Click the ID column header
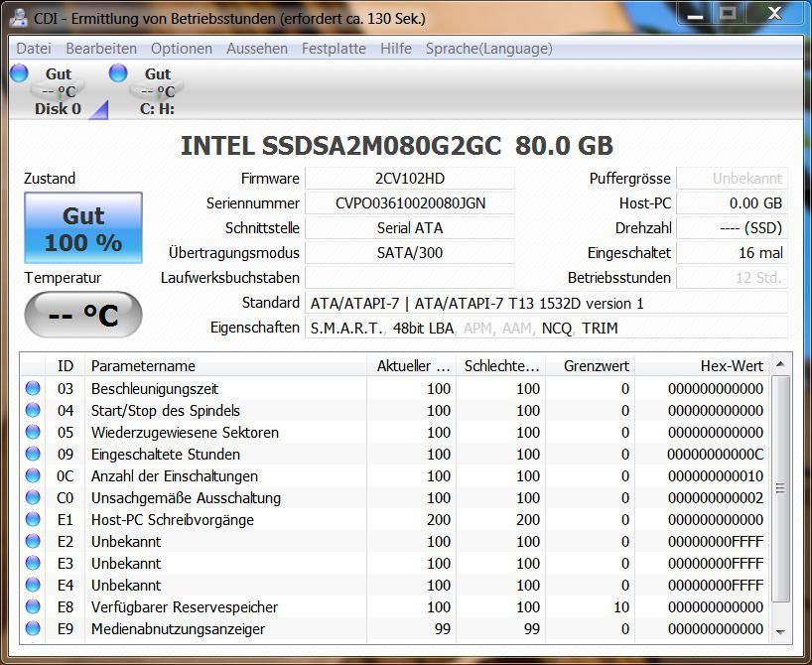Image resolution: width=812 pixels, height=665 pixels. (66, 365)
